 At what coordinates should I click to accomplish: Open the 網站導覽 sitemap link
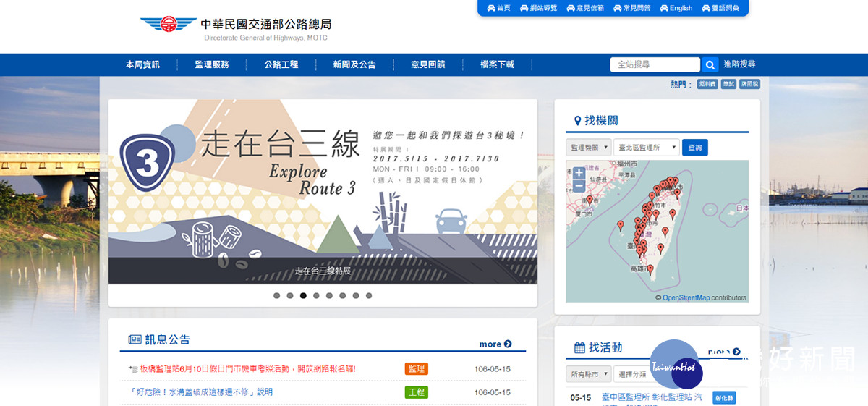click(537, 8)
